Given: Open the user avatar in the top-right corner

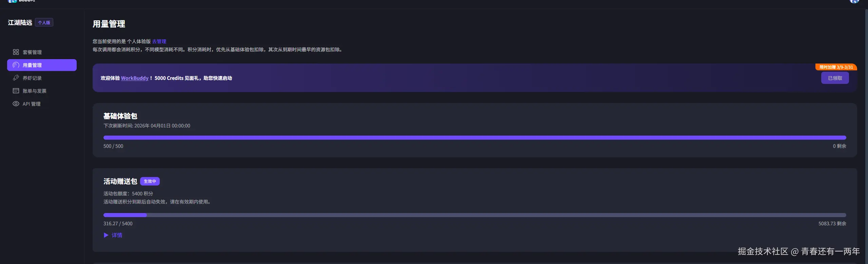Looking at the screenshot, I should [854, 1].
